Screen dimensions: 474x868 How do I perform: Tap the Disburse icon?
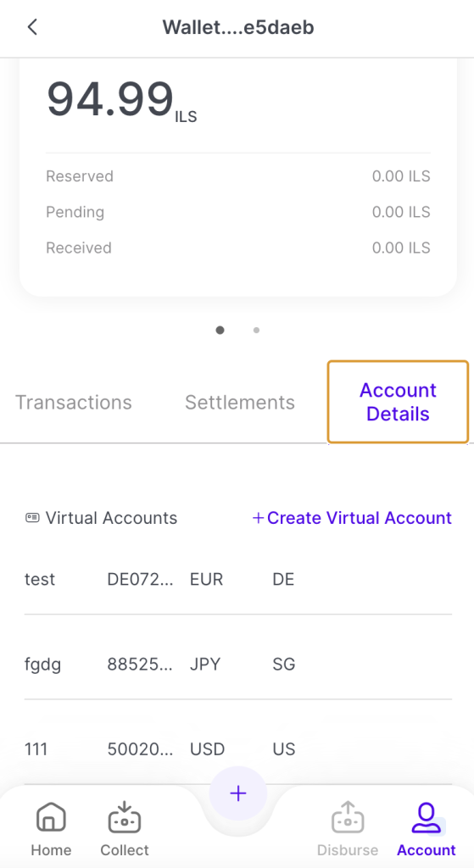click(347, 817)
